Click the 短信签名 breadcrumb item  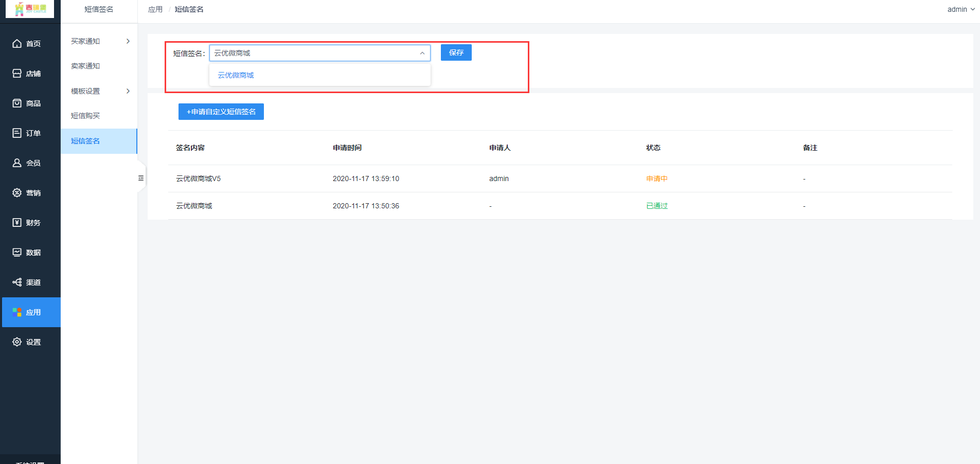coord(189,9)
